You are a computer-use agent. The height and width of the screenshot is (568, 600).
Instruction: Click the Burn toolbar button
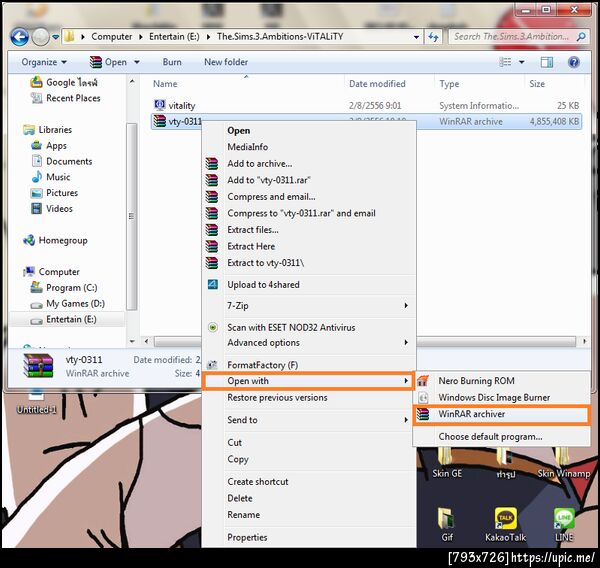(172, 62)
